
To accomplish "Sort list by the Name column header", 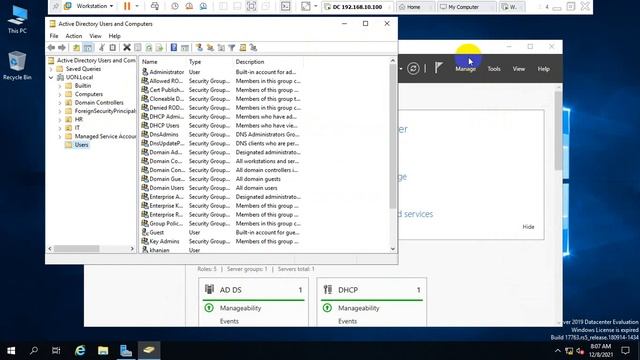I will coord(162,62).
